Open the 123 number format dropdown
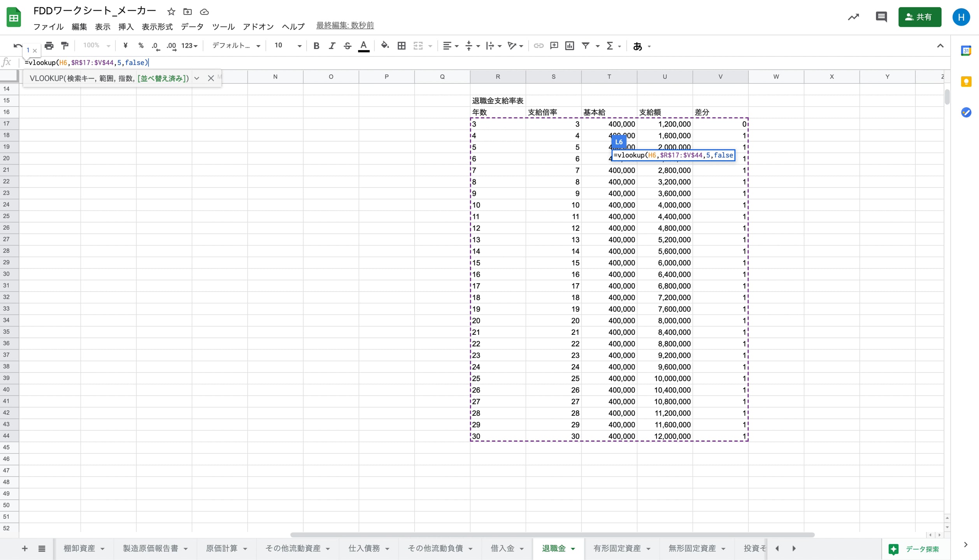Screen dimensions: 979x560 [x=189, y=45]
